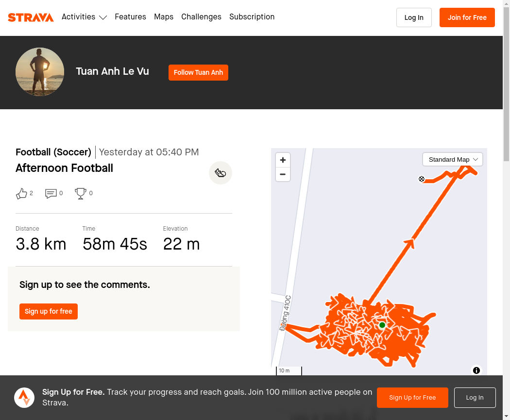
Task: Click the 3.8 km distance value
Action: tap(41, 244)
